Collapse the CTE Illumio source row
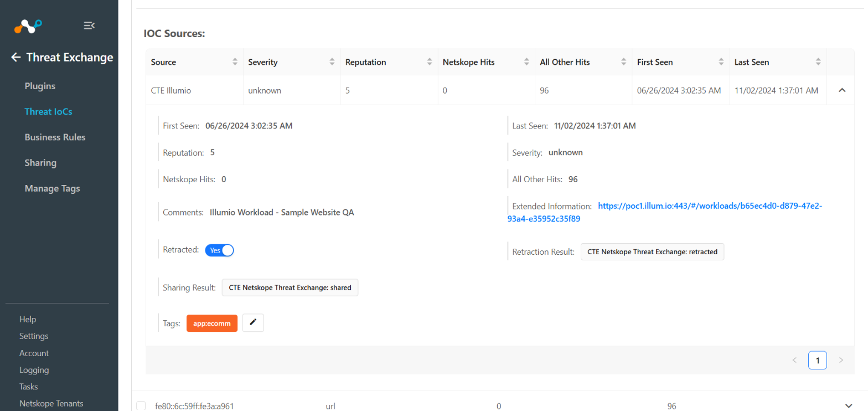 pyautogui.click(x=842, y=90)
